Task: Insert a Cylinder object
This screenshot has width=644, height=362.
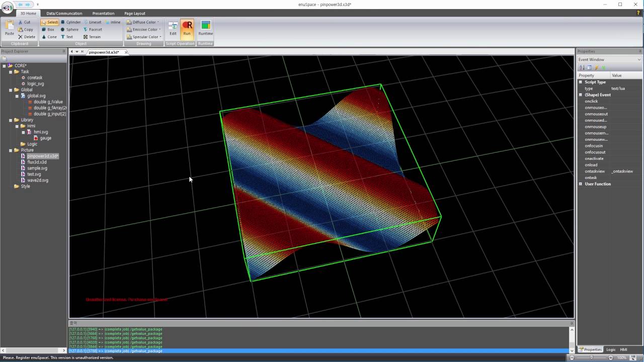Action: click(x=70, y=22)
